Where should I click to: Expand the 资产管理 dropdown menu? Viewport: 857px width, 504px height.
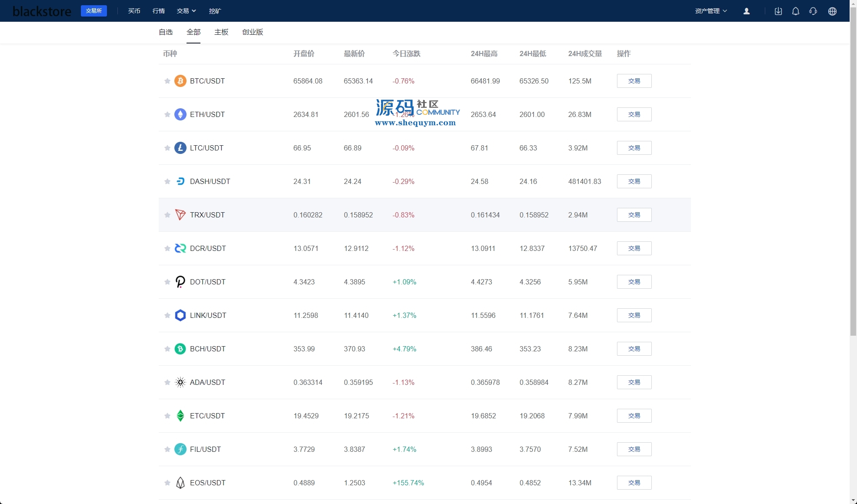tap(711, 11)
